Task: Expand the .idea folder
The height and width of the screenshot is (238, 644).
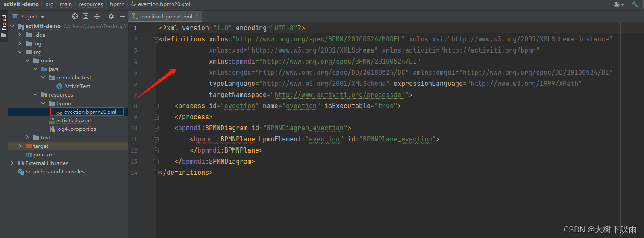Action: [20, 35]
